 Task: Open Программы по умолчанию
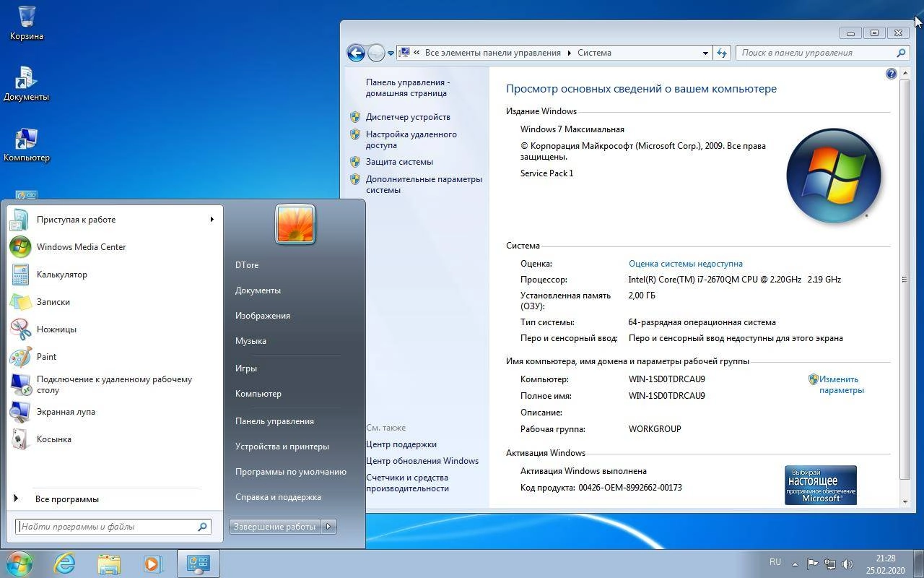click(291, 472)
